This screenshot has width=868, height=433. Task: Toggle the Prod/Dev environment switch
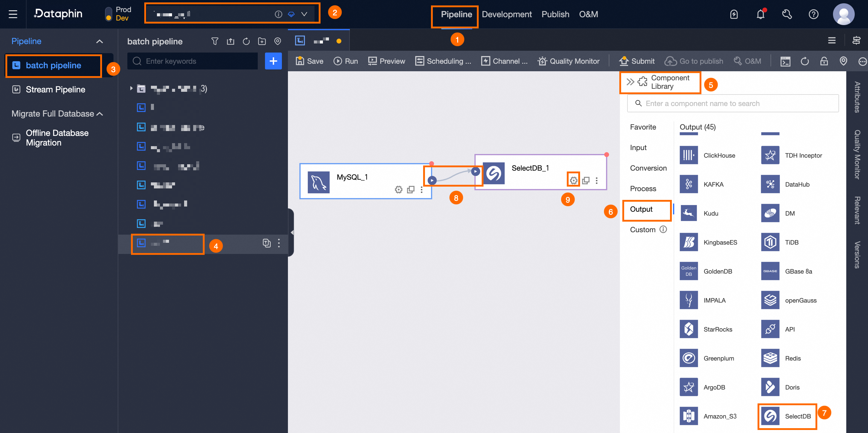[x=109, y=14]
